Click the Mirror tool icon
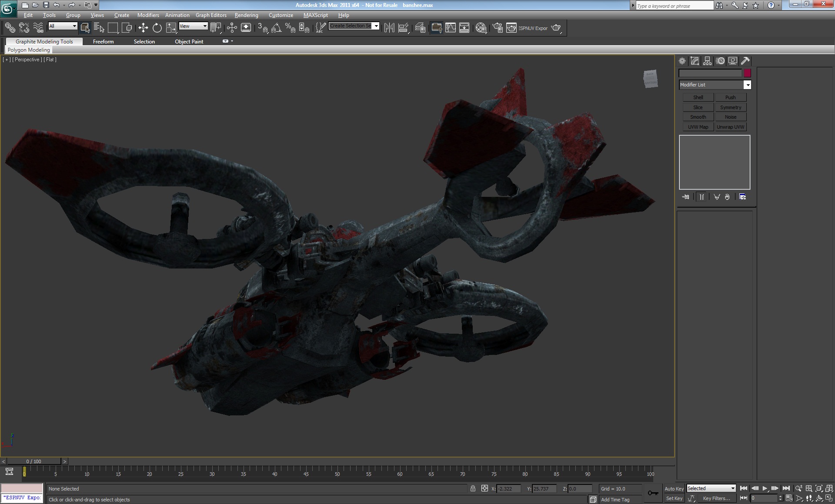The image size is (835, 504). pos(389,28)
